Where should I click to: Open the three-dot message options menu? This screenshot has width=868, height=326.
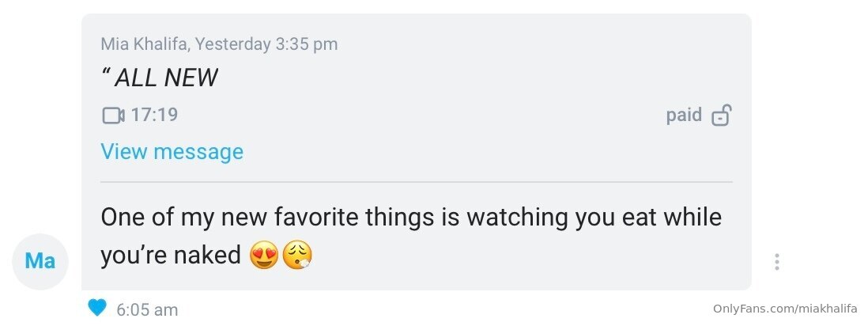[777, 261]
